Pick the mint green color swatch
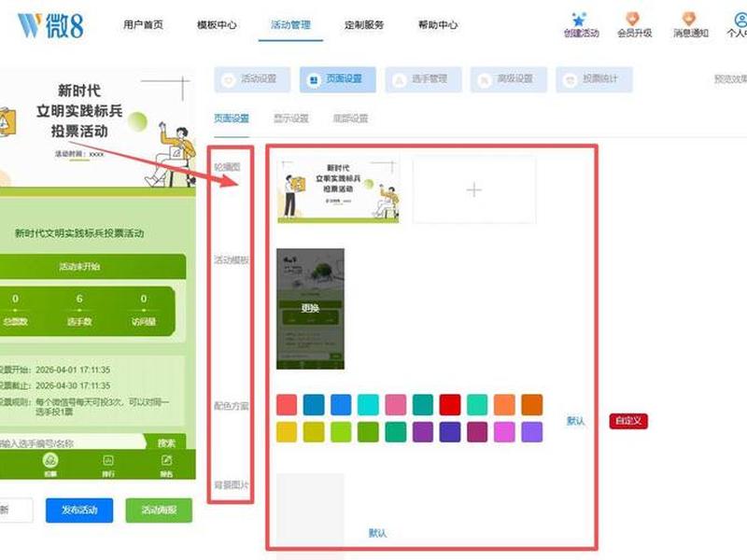 477,405
